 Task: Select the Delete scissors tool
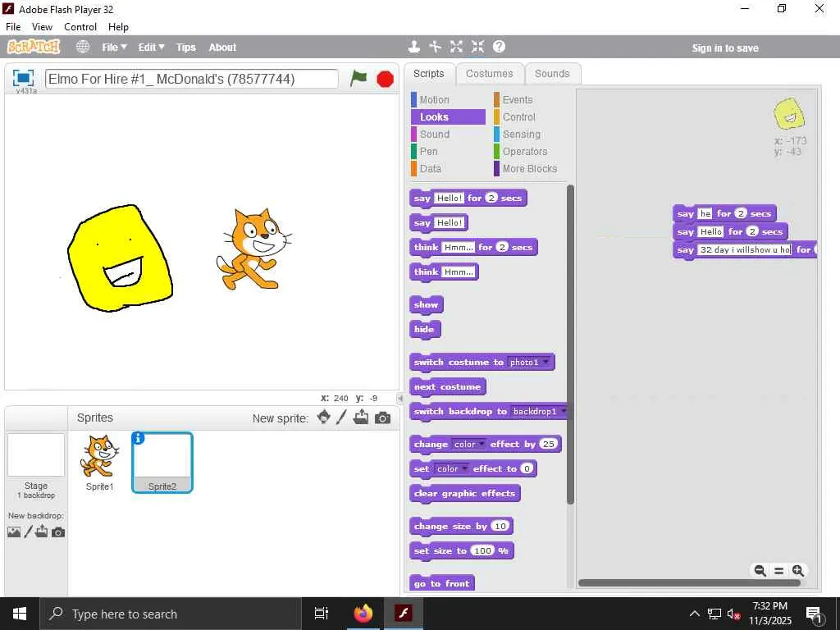(435, 47)
